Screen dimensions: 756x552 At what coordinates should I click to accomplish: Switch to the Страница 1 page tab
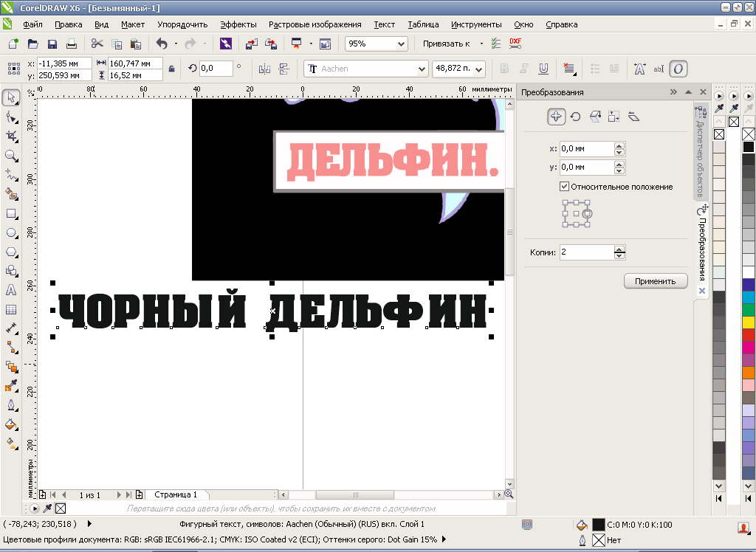(x=176, y=494)
